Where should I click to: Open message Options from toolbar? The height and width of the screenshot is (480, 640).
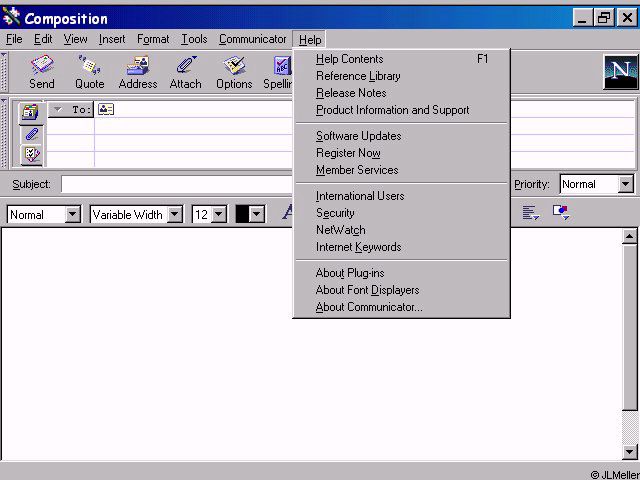click(234, 72)
